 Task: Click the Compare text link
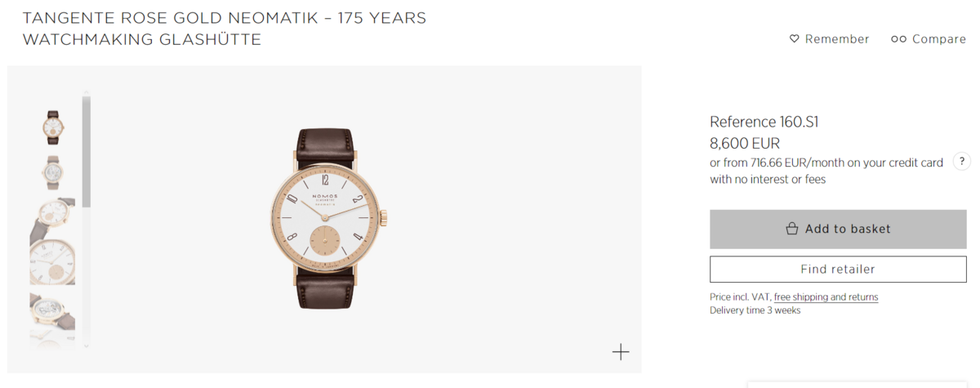[x=939, y=39]
